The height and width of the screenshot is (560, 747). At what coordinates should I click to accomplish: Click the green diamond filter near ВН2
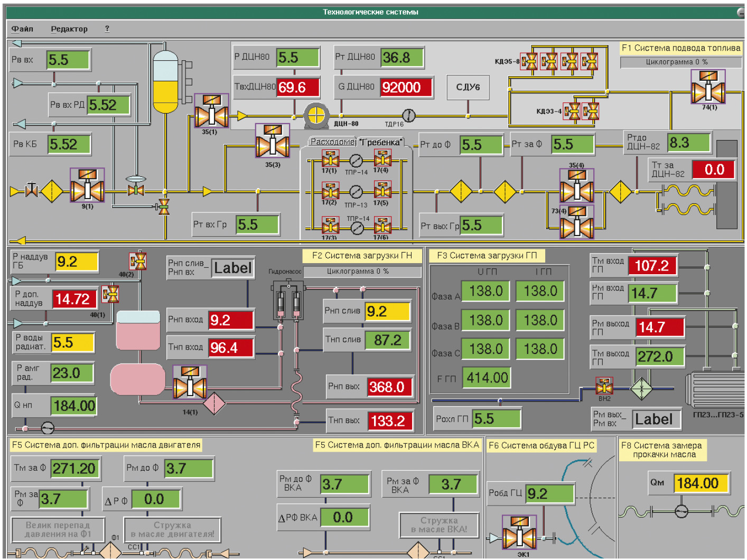[641, 389]
